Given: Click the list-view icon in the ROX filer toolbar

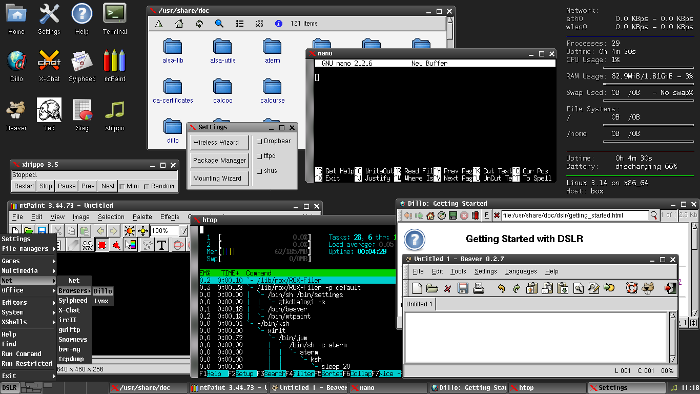Looking at the screenshot, I should pos(240,24).
